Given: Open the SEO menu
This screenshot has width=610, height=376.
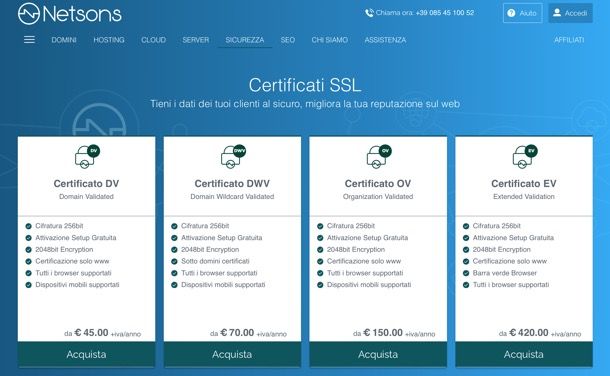Looking at the screenshot, I should [287, 40].
